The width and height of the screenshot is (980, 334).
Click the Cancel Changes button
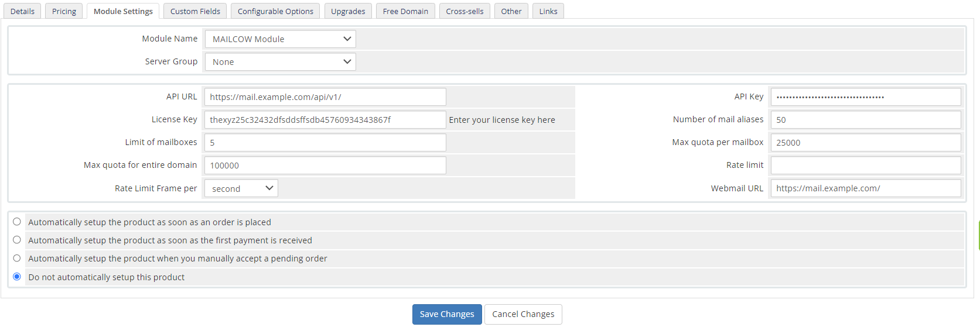click(523, 314)
